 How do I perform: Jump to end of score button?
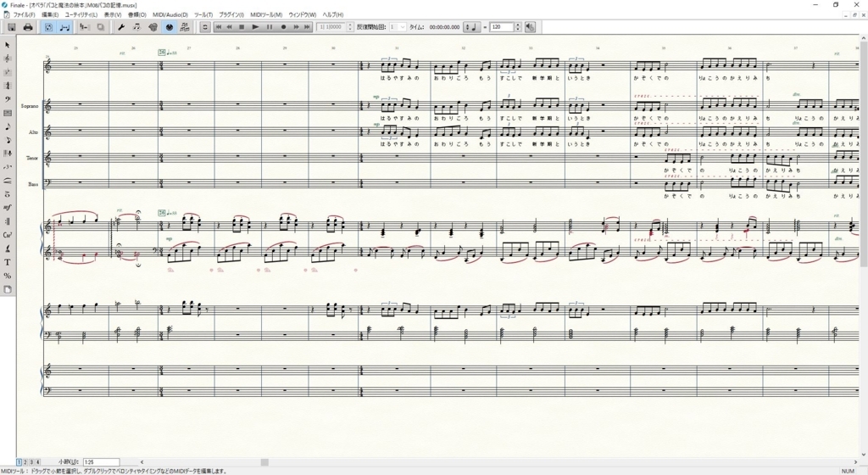point(307,27)
